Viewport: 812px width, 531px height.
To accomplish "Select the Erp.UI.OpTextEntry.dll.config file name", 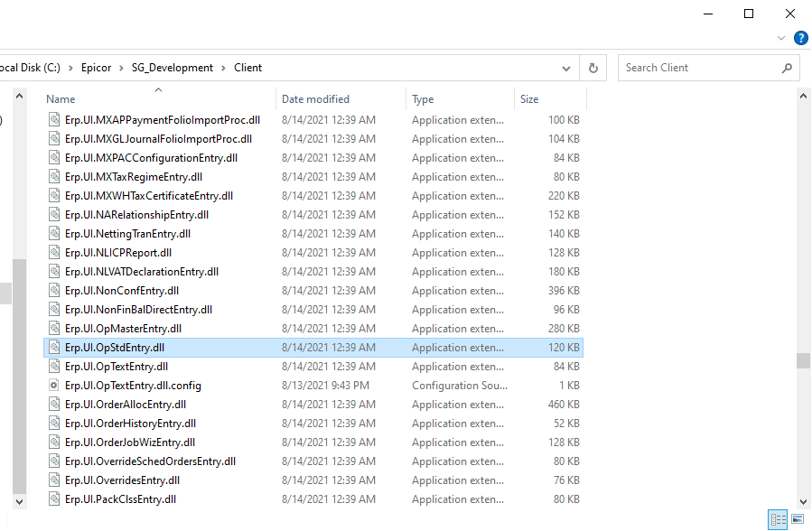I will tap(133, 386).
